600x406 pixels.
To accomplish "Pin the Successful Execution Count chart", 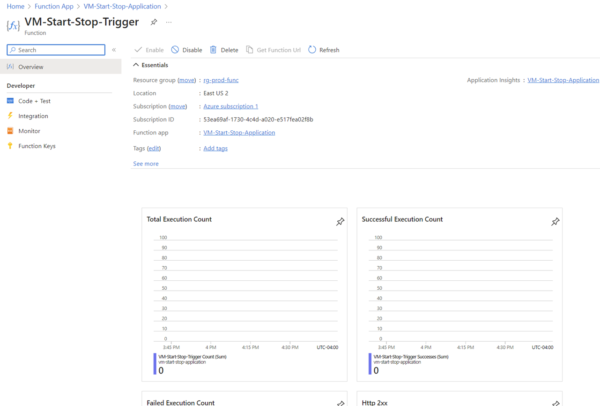I will (x=555, y=222).
